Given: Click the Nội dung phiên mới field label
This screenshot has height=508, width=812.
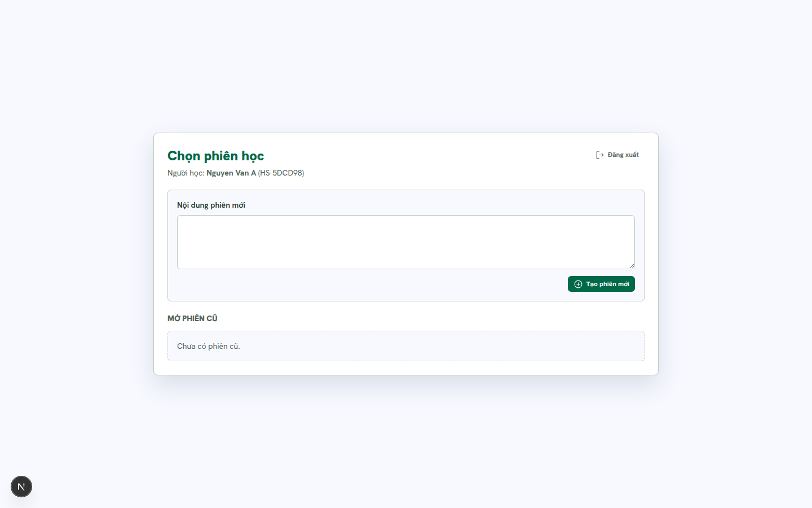Looking at the screenshot, I should (211, 205).
